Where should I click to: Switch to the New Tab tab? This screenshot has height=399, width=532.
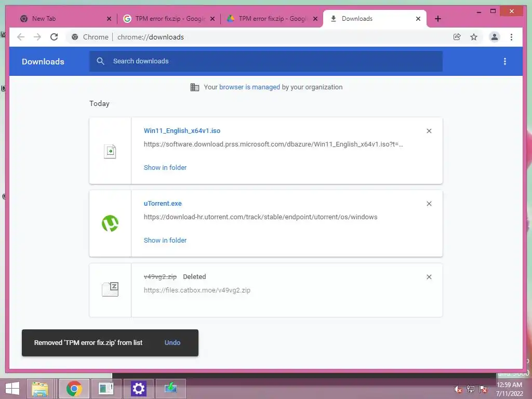point(65,19)
